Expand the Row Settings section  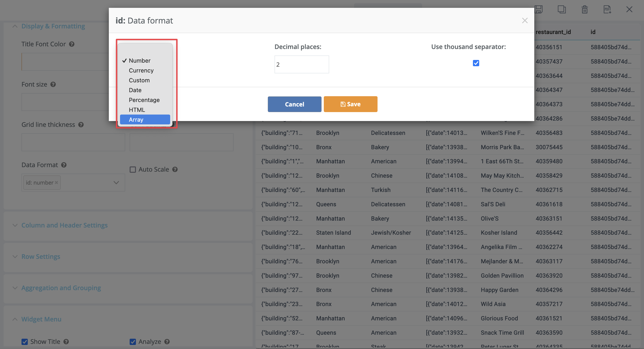(41, 257)
